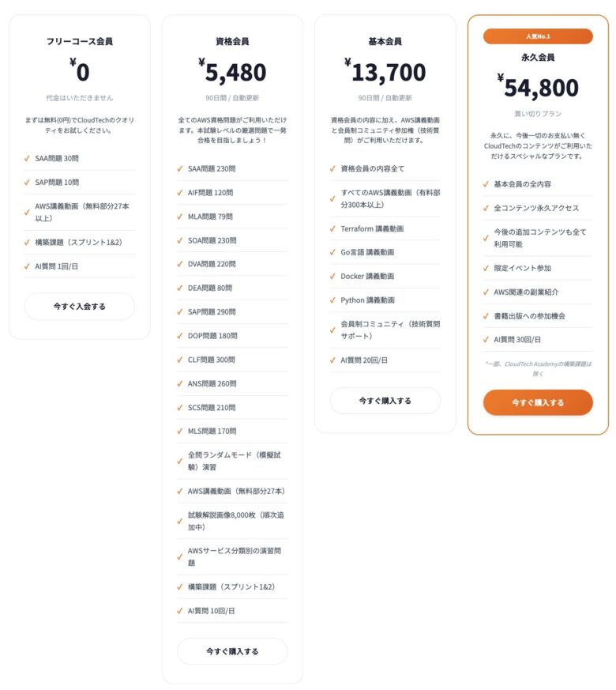
Task: Click the 資格会員の内容全て feature item
Action: coord(373,168)
